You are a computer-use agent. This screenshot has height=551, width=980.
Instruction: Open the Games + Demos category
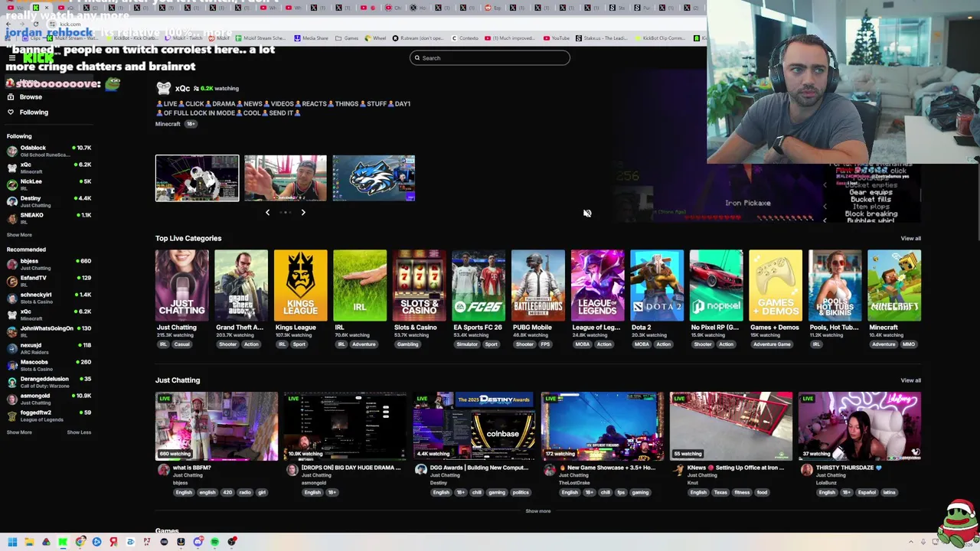[776, 285]
